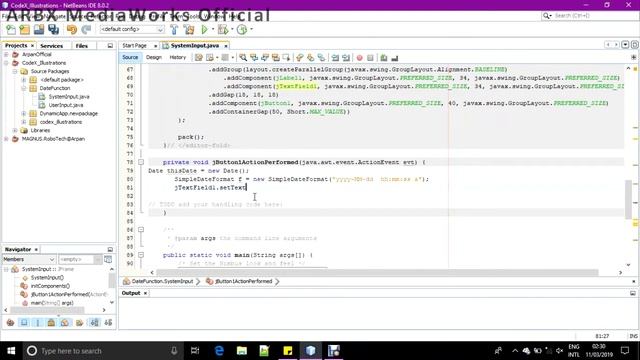640x360 pixels.
Task: Click the Find Next Occurrence icon
Action: 265,58
